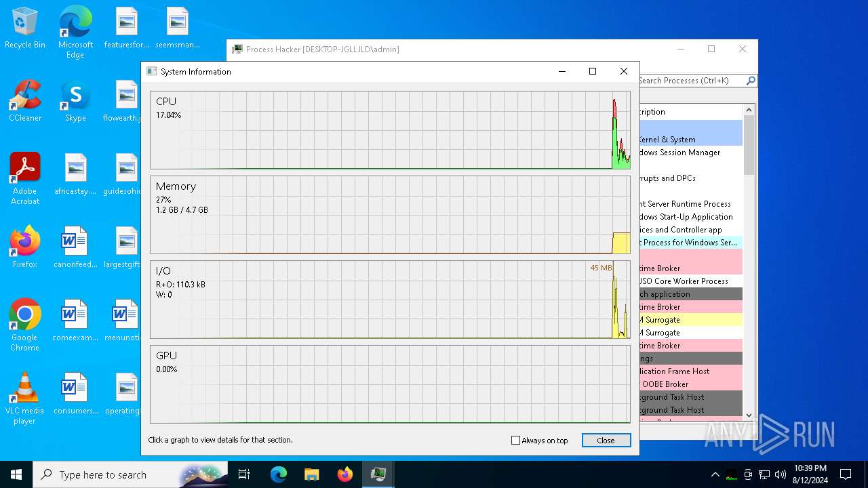Open Task View from the taskbar
Viewport: 868px width, 488px height.
pyautogui.click(x=244, y=474)
